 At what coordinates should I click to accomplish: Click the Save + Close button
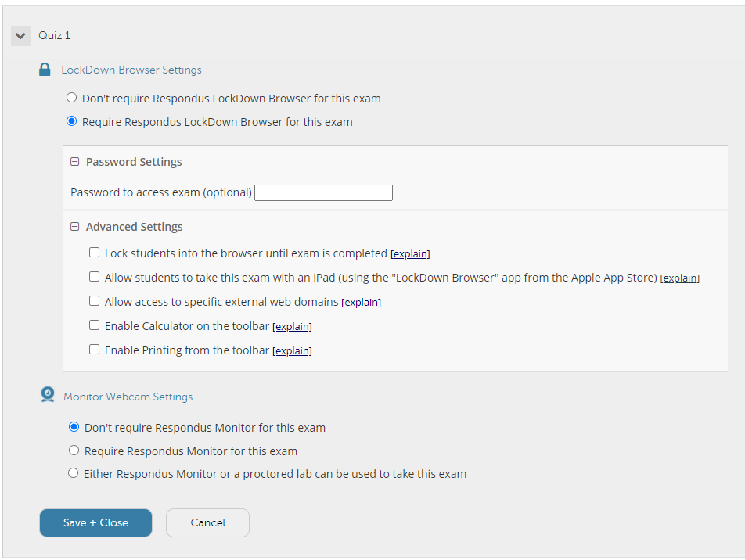[95, 522]
